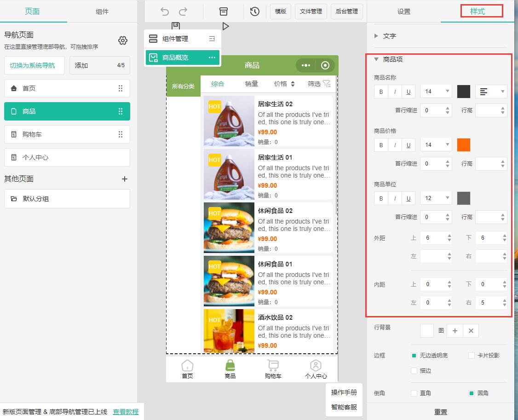Open the 商品概览 more options dots
This screenshot has width=518, height=420.
click(212, 58)
